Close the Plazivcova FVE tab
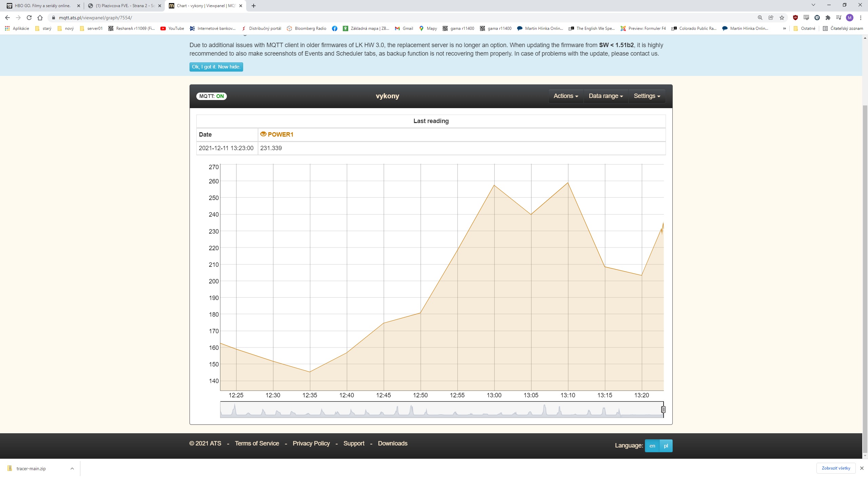Image resolution: width=868 pixels, height=478 pixels. (x=159, y=6)
